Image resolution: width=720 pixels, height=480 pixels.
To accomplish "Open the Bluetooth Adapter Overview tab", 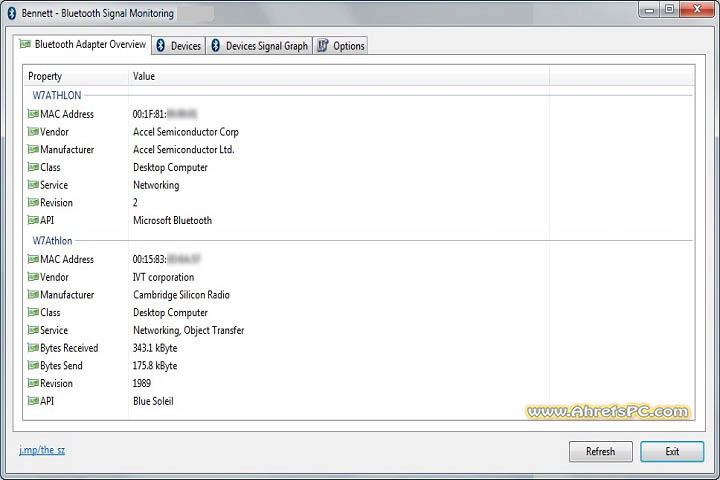I will tap(82, 45).
